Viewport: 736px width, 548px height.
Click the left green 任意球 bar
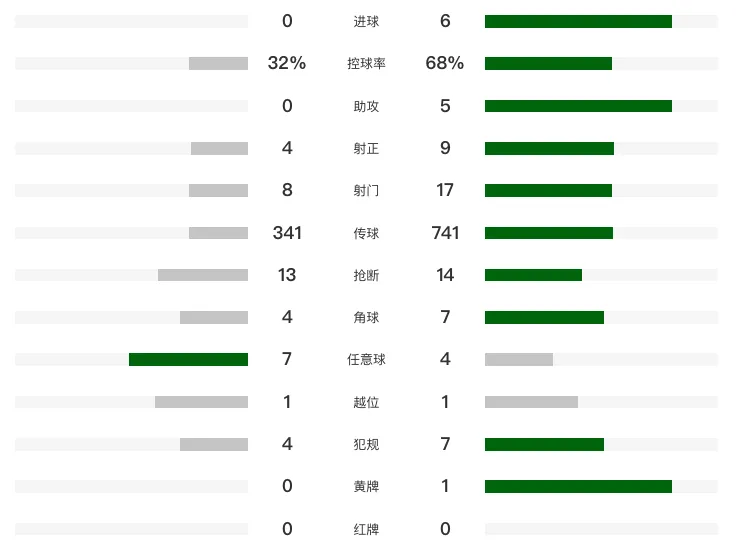click(x=188, y=360)
